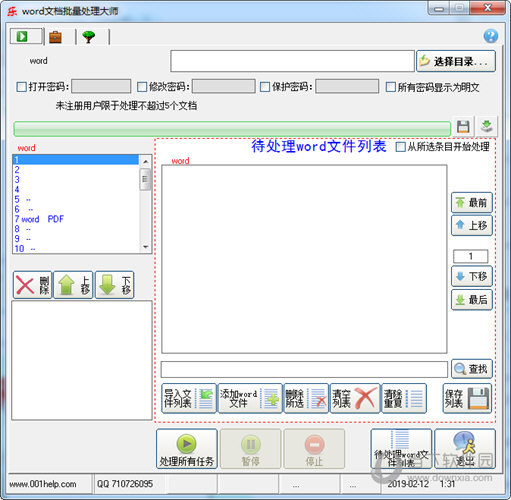
Task: Click the 保护密码 password field
Action: click(x=347, y=86)
